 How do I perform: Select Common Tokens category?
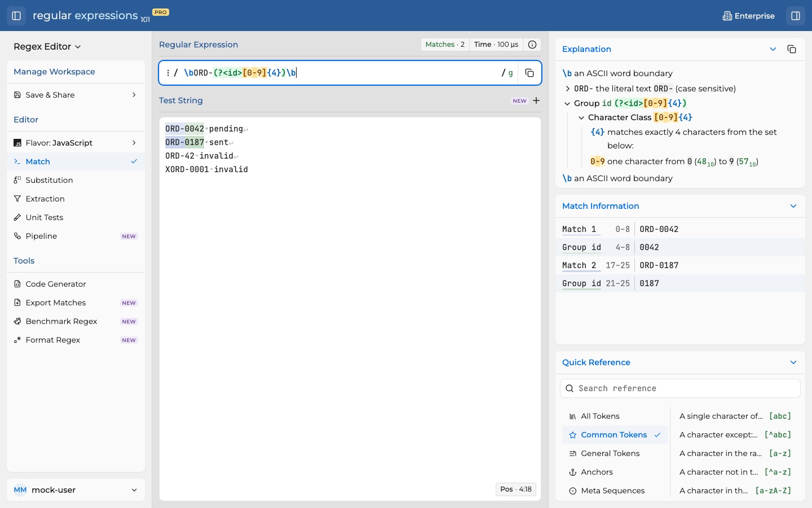615,435
